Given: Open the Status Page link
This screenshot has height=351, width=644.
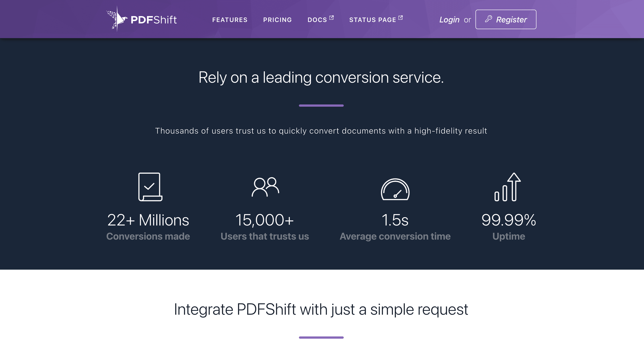Looking at the screenshot, I should (372, 20).
